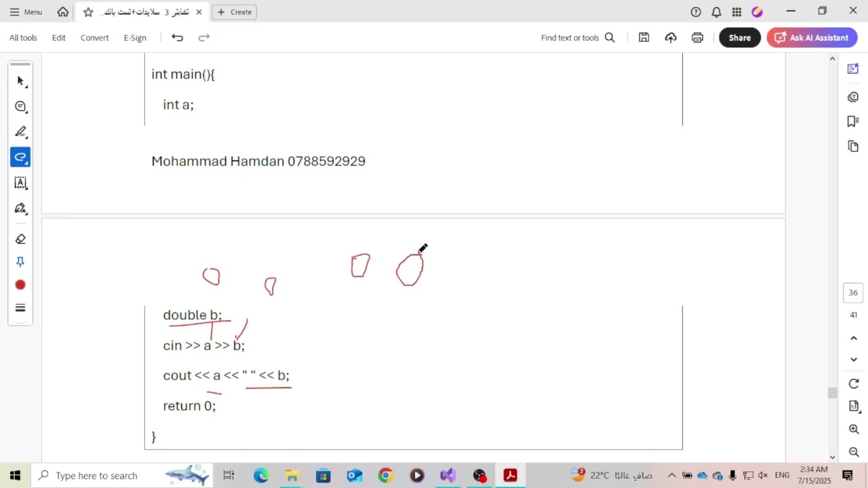
Task: Go to the Home view
Action: tap(62, 12)
